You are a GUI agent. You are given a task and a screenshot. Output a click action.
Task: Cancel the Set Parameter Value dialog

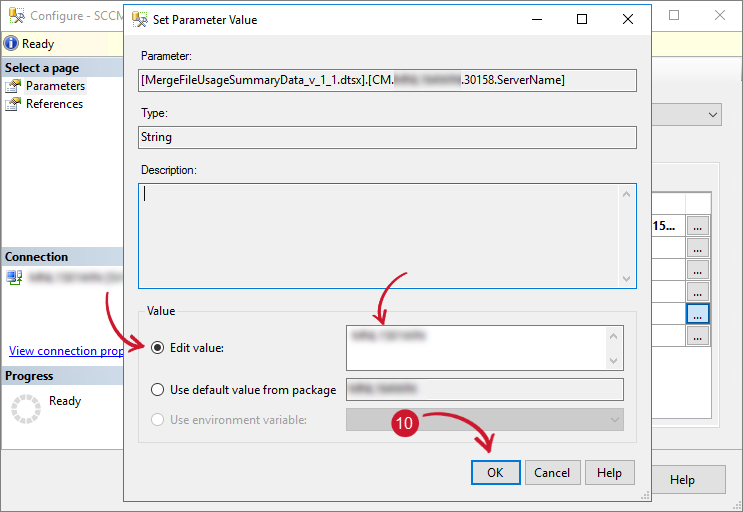[553, 473]
